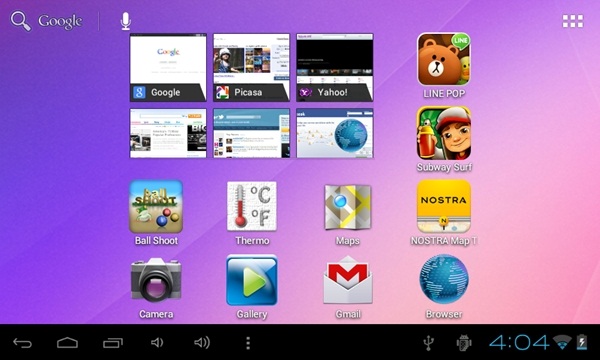Open the Facebook globe bookmark thumbnail
Screen dimensions: 600x360
(x=335, y=133)
